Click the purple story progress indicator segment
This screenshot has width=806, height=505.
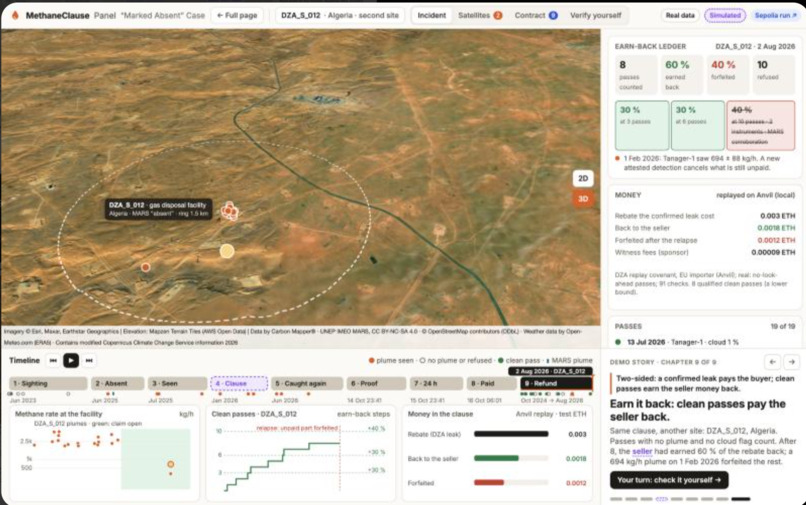[x=662, y=499]
